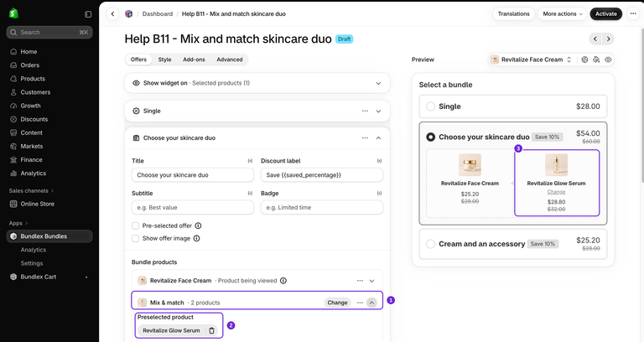Open Bundlex Settings submenu item

pos(32,263)
